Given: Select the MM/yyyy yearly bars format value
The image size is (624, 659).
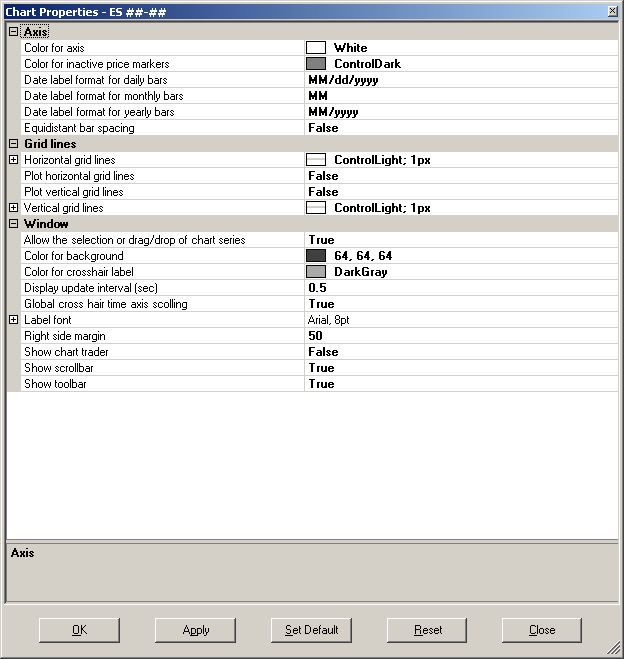Looking at the screenshot, I should coord(333,112).
